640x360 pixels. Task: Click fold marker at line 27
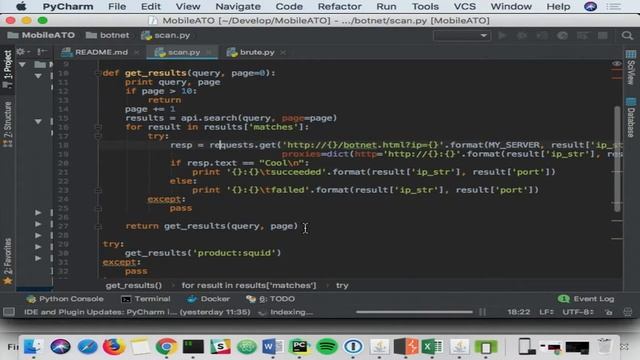[98, 226]
